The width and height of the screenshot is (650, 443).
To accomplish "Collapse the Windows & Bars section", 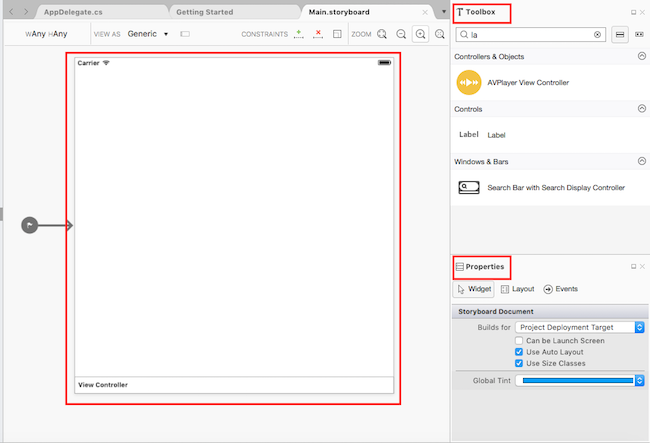I will (642, 161).
